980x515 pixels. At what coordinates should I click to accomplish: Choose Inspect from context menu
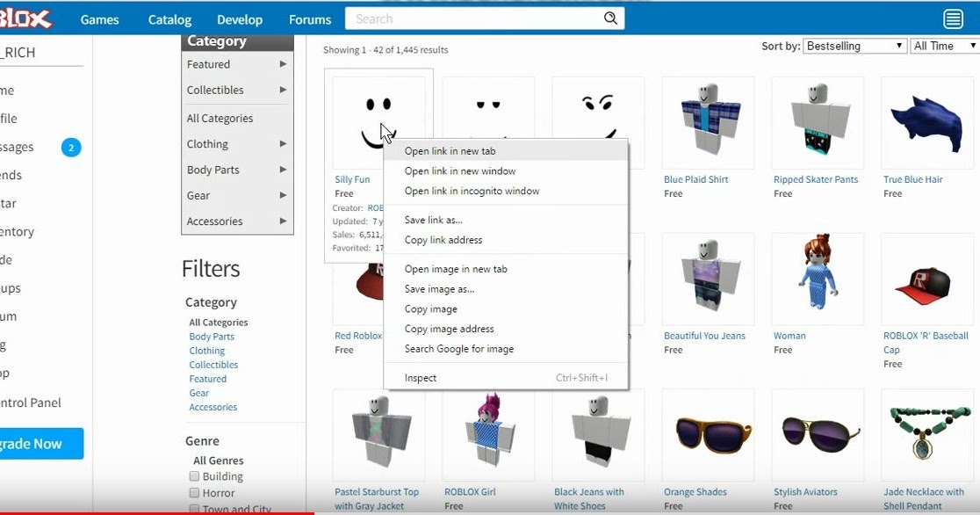pyautogui.click(x=507, y=378)
